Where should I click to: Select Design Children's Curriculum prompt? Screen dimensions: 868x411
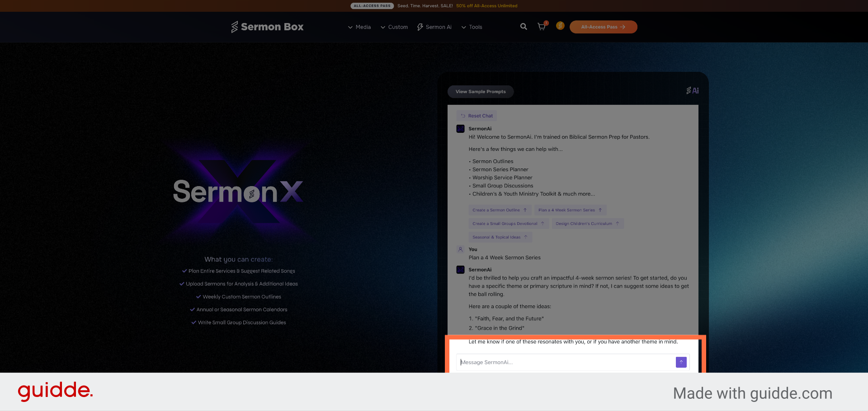(x=588, y=224)
